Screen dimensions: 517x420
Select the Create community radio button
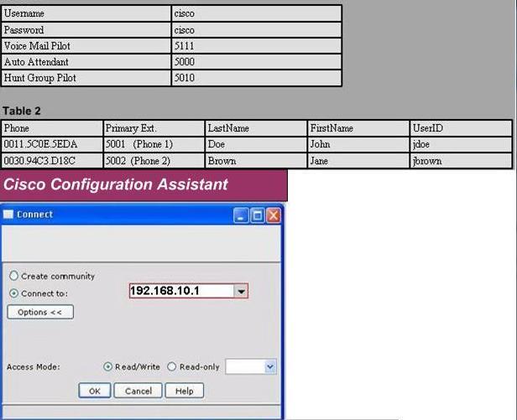(13, 276)
